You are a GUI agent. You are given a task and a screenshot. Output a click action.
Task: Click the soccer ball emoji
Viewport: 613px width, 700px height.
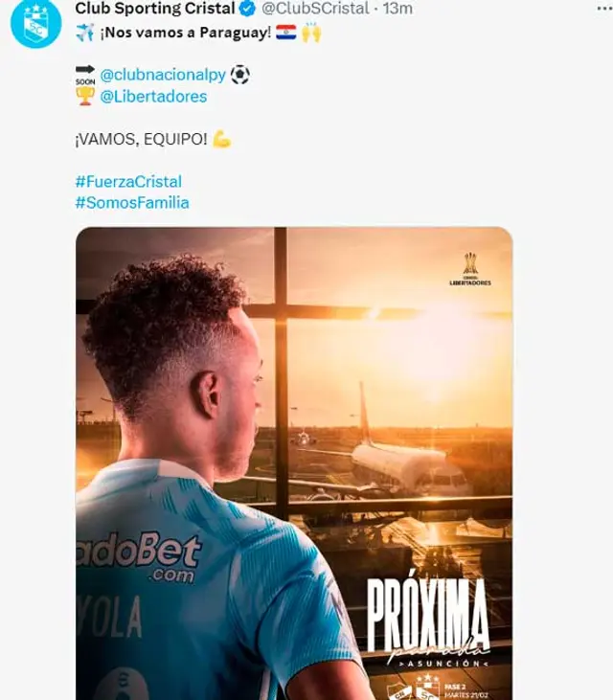[240, 75]
